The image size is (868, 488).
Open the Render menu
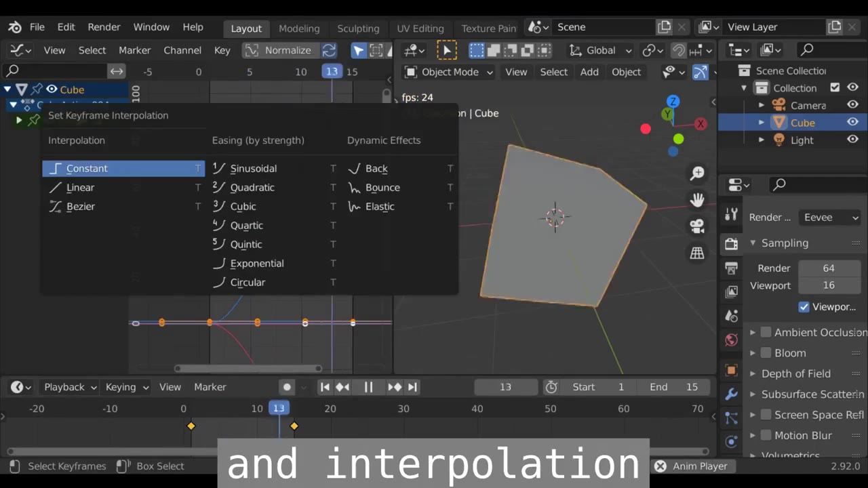(104, 27)
